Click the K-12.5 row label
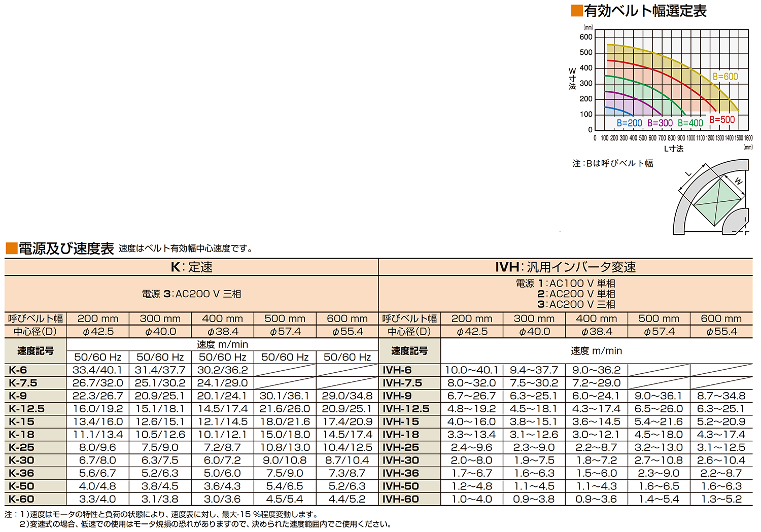This screenshot has width=761, height=532. (36, 409)
